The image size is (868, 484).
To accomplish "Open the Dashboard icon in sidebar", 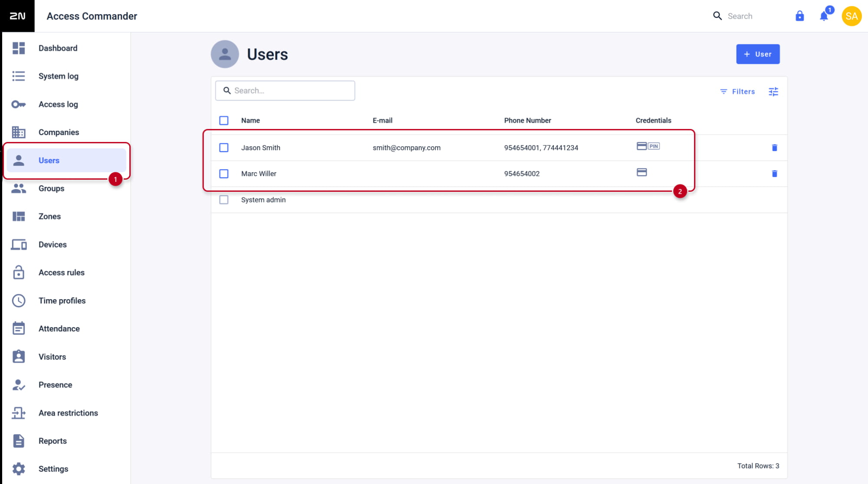I will click(x=19, y=48).
